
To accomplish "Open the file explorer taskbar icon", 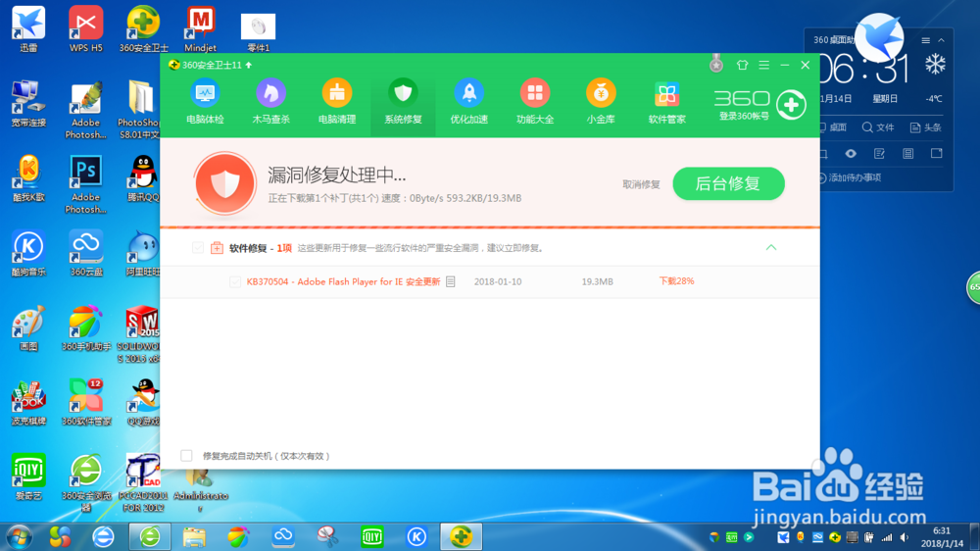I will 194,536.
